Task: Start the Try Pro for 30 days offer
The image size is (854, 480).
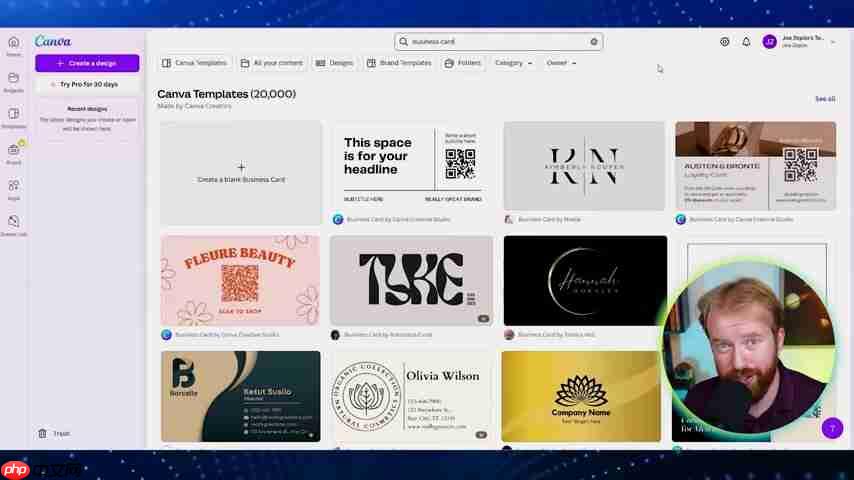Action: (87, 84)
